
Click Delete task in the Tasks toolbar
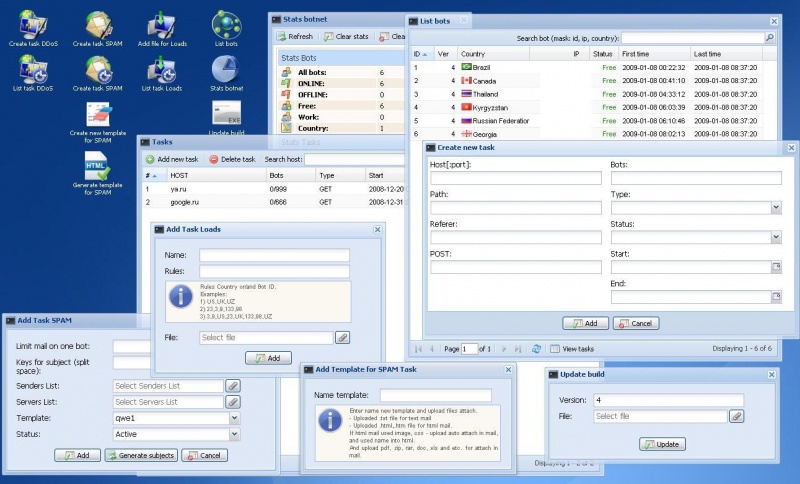click(x=231, y=159)
